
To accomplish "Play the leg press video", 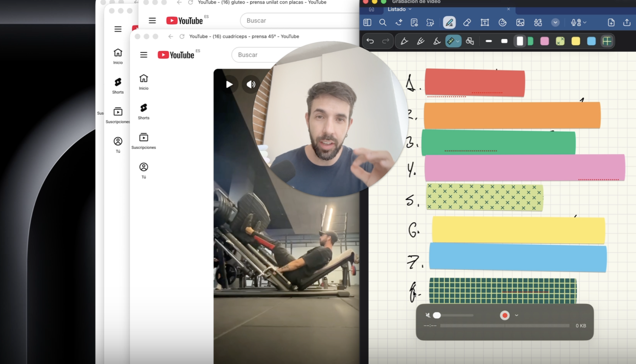I will 229,84.
